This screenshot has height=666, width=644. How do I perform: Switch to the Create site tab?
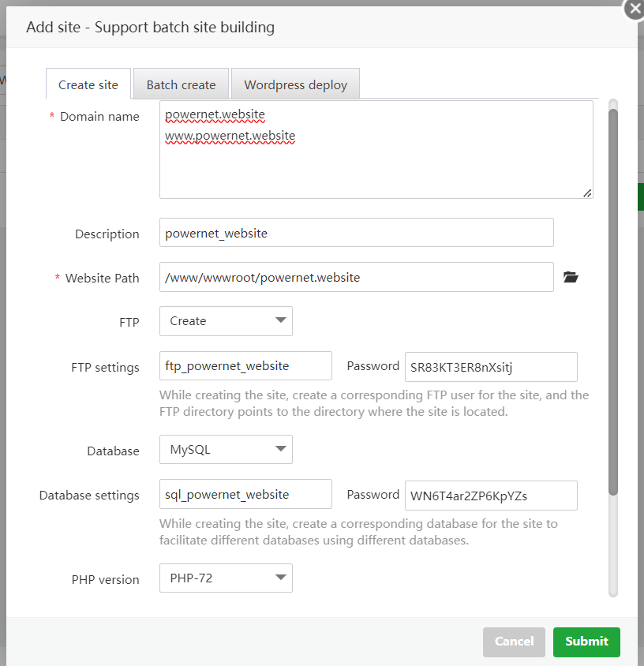[88, 84]
